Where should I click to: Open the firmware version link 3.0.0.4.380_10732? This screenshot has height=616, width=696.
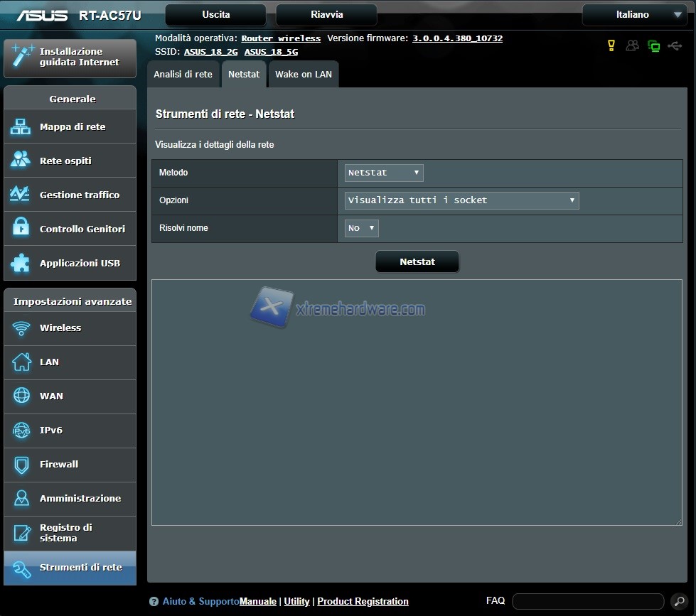click(457, 38)
